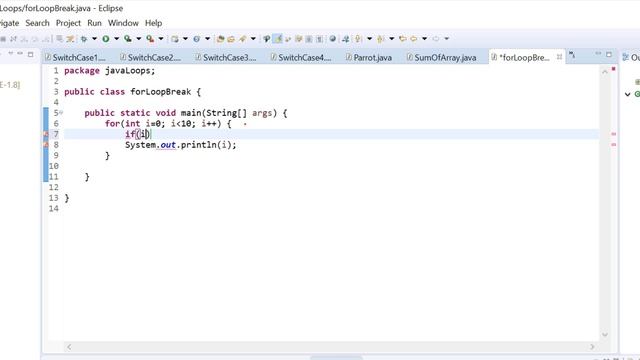This screenshot has height=360, width=640.
Task: Open the Help menu
Action: click(x=153, y=23)
